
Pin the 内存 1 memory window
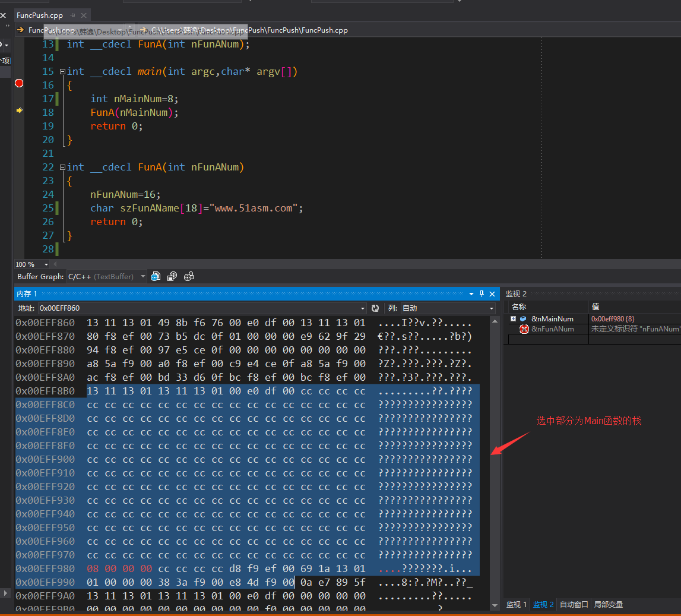click(x=482, y=294)
